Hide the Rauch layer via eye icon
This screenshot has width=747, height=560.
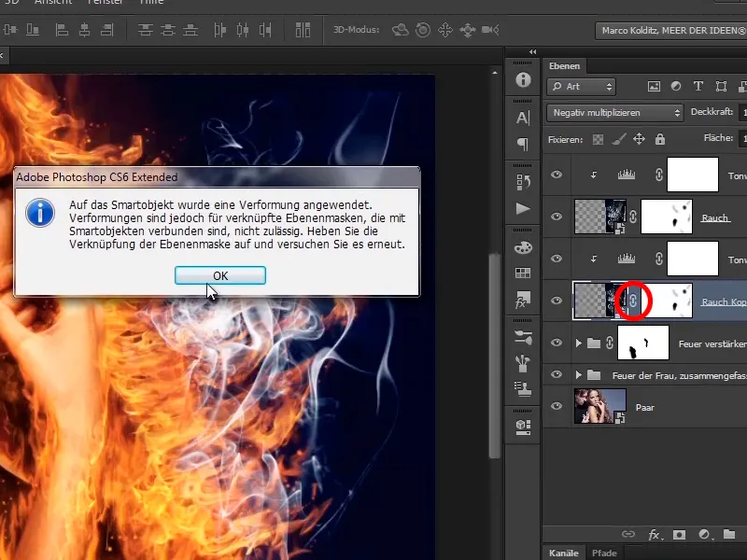[x=556, y=217]
